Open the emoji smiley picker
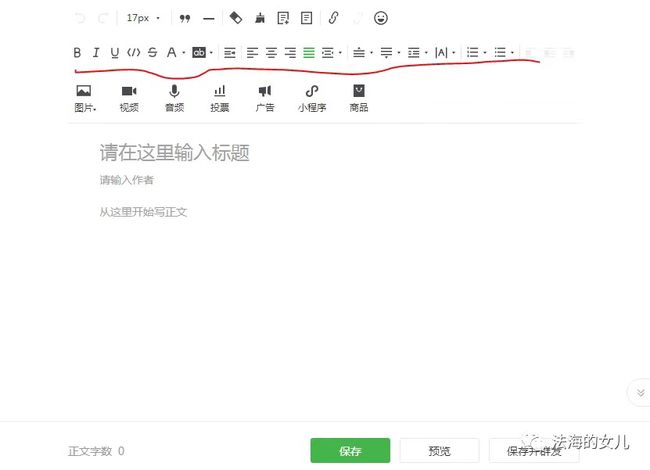 [x=381, y=18]
